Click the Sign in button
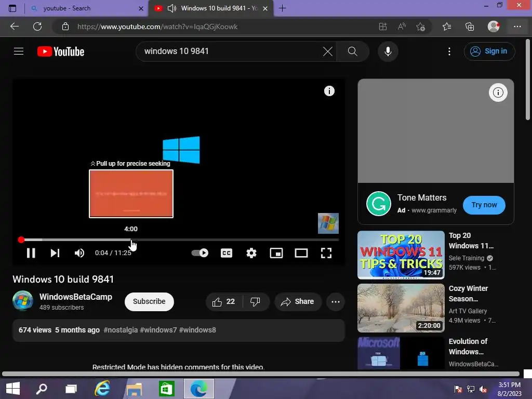The height and width of the screenshot is (399, 532). click(x=489, y=51)
